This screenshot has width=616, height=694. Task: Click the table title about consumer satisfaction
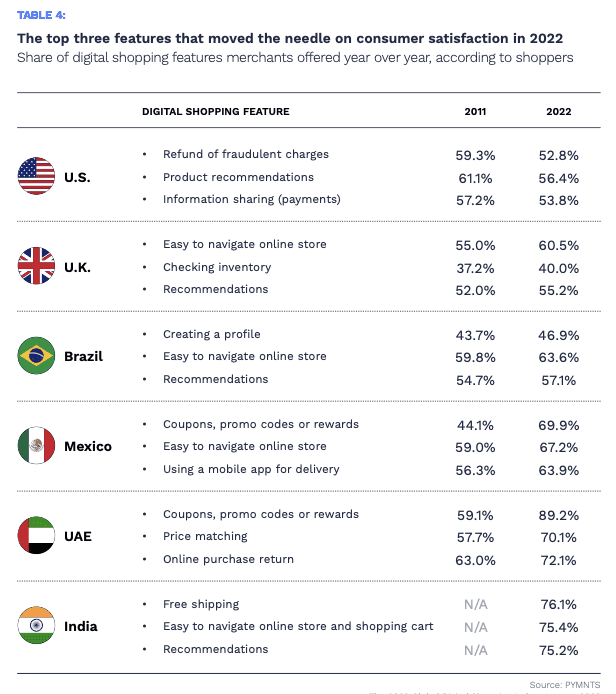[290, 38]
